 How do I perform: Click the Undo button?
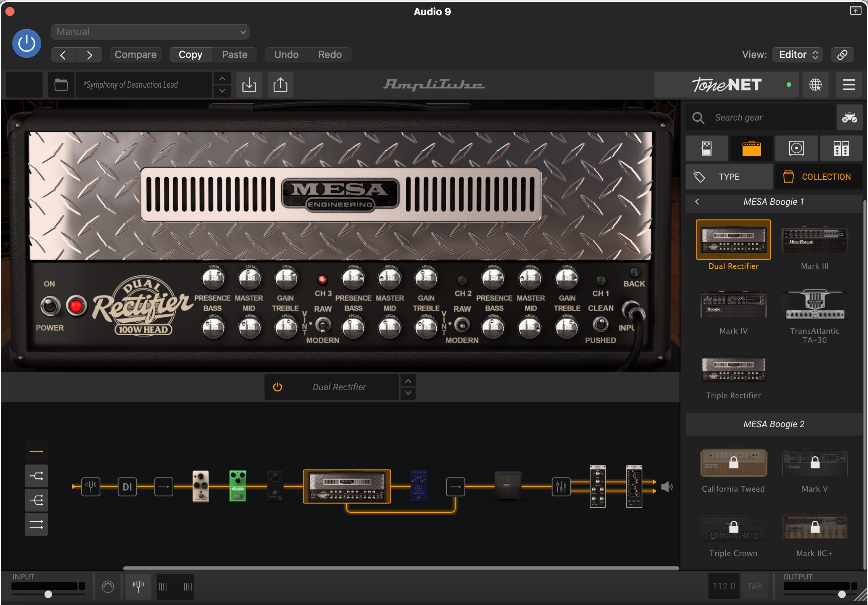286,55
